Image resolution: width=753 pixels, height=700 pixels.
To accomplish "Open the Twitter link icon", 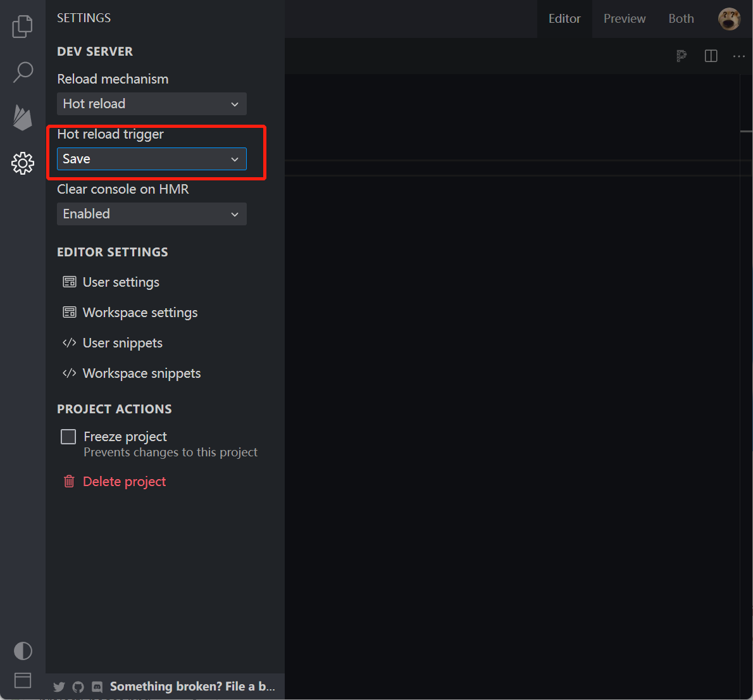I will coord(59,687).
